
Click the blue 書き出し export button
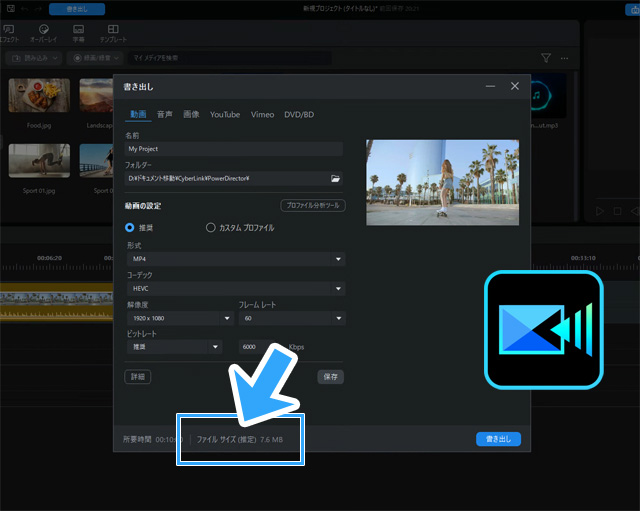tap(498, 439)
